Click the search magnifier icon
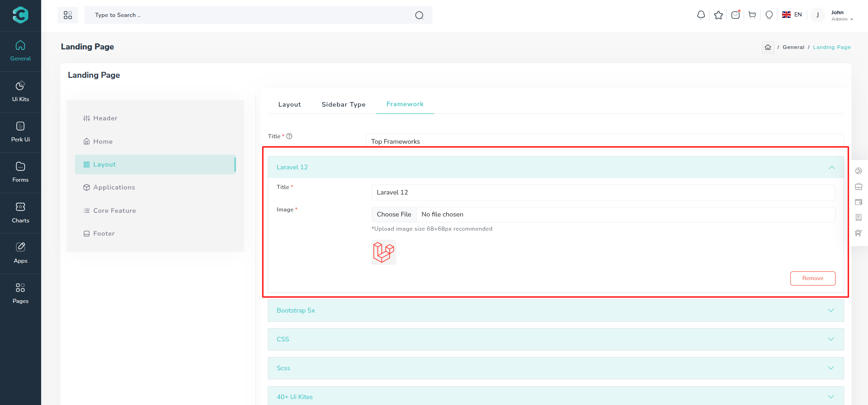Image resolution: width=868 pixels, height=405 pixels. (x=419, y=15)
